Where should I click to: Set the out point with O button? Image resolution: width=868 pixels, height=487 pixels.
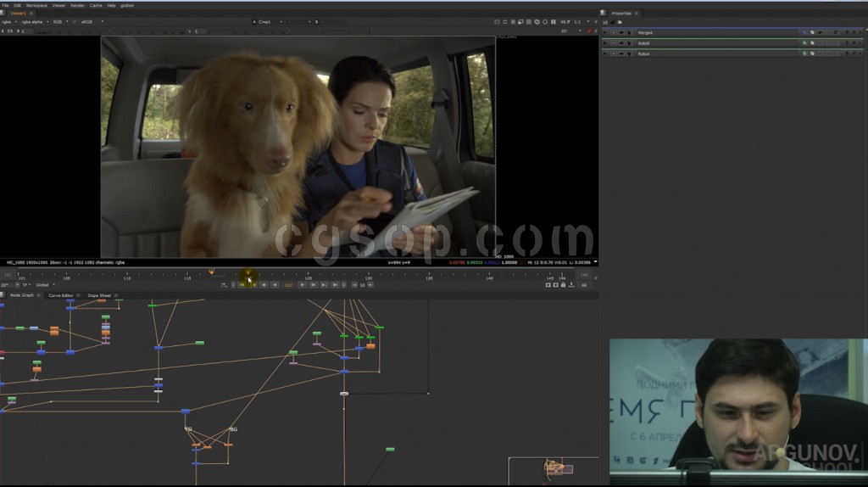[x=344, y=285]
